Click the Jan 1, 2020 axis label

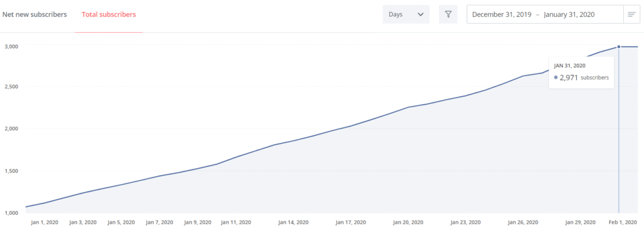coord(45,222)
